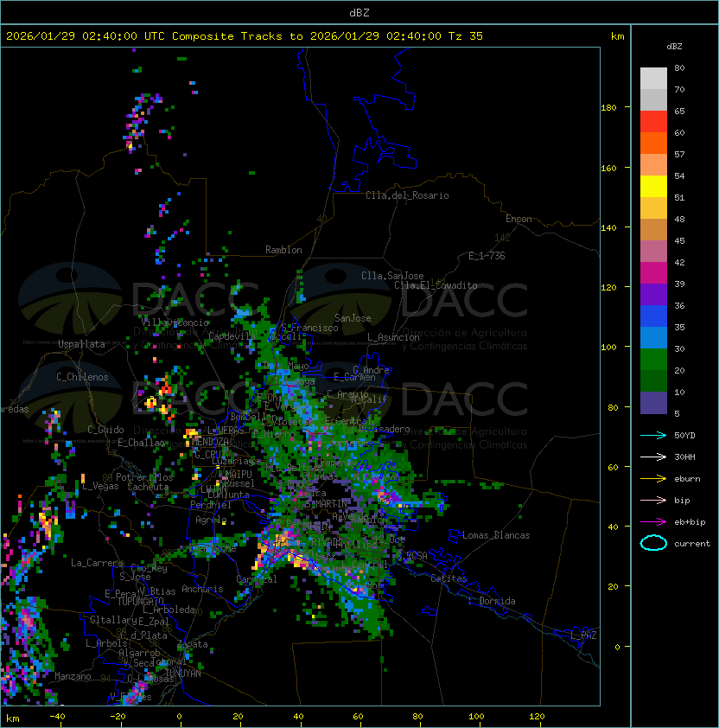Click the 'La_Carrera' label
The width and height of the screenshot is (719, 728).
click(97, 563)
